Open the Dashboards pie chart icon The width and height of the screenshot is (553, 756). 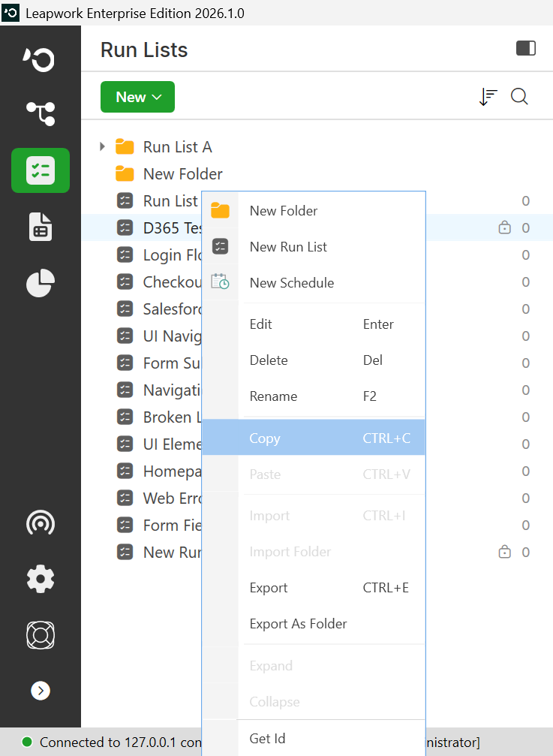[41, 283]
